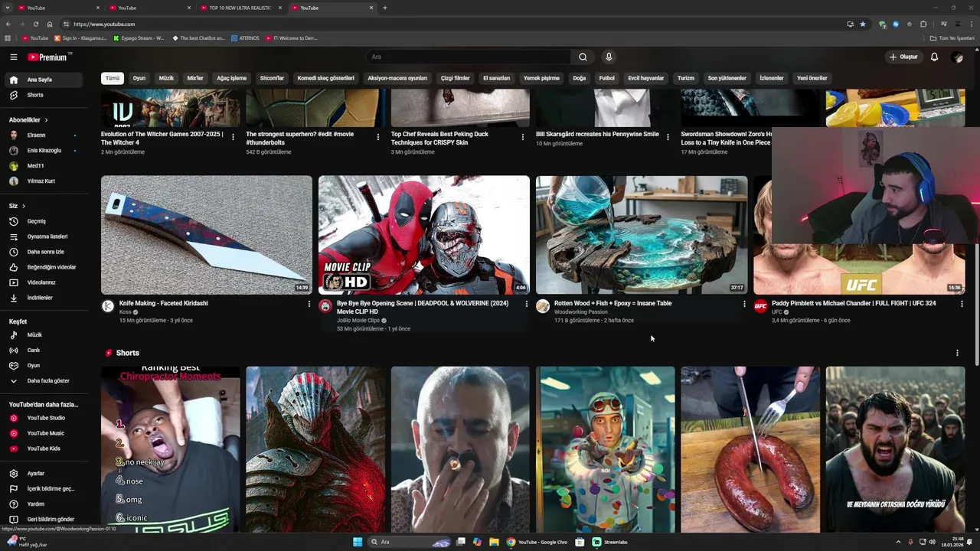
Task: Open Yardım help in the sidebar
Action: coord(44,504)
